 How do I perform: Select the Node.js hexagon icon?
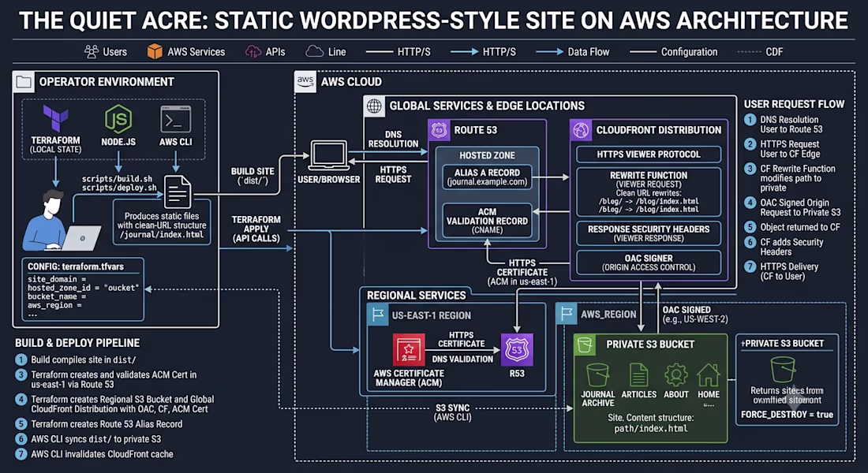pyautogui.click(x=118, y=119)
